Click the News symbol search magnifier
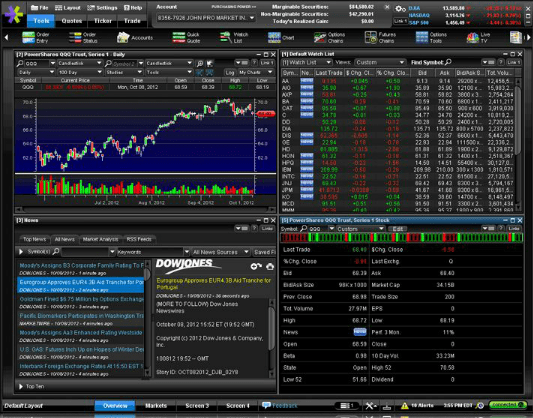Screen dimensions: 533x418 tap(56, 251)
